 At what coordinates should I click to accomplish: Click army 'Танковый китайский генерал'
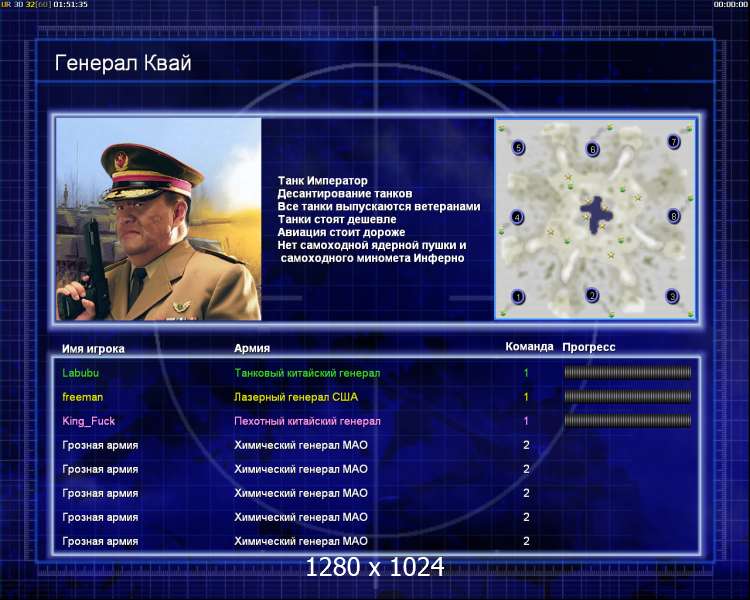(307, 373)
